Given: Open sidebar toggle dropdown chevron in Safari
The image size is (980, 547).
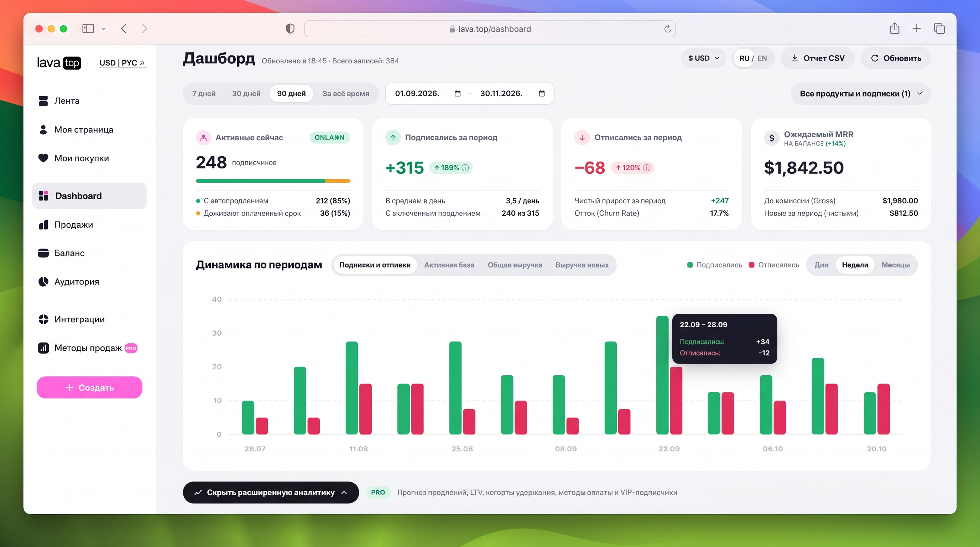Looking at the screenshot, I should click(104, 28).
